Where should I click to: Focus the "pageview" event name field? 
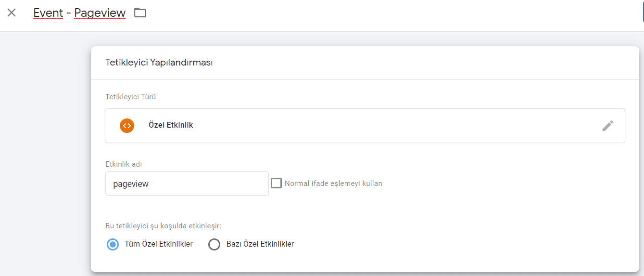(x=187, y=184)
